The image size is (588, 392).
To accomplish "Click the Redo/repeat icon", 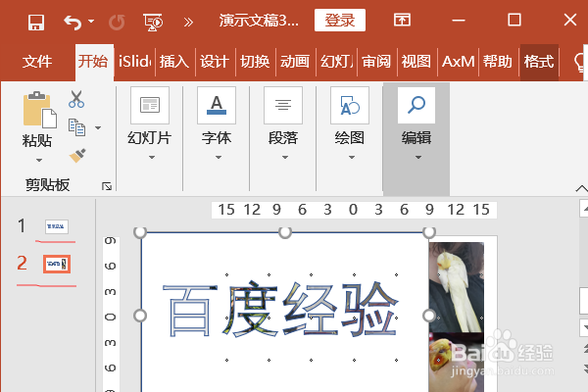I will click(117, 23).
